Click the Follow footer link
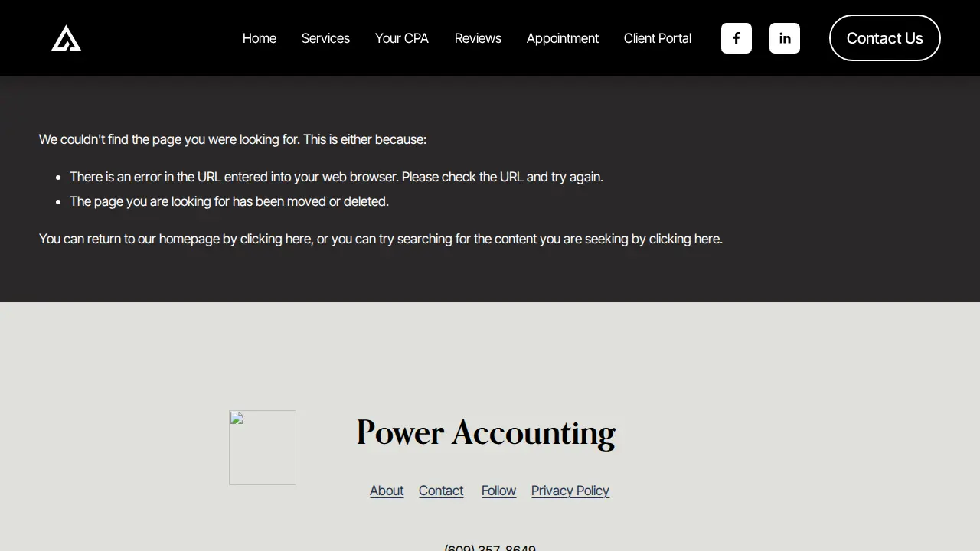This screenshot has width=980, height=551. pyautogui.click(x=498, y=491)
